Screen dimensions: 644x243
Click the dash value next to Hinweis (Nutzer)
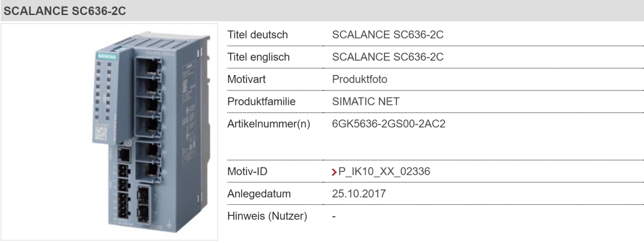(334, 216)
